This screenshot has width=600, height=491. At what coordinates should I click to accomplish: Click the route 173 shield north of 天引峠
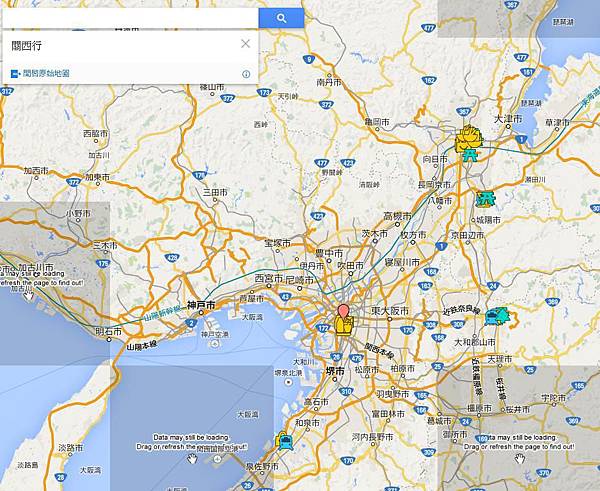[264, 92]
